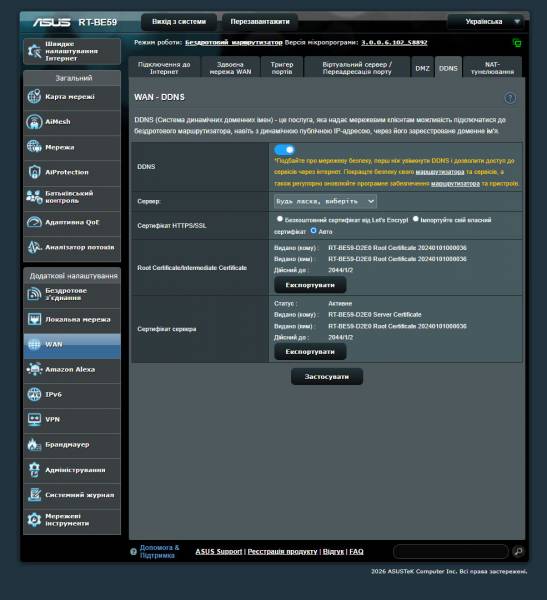Open the FAQ link
This screenshot has height=600, width=547.
point(356,551)
